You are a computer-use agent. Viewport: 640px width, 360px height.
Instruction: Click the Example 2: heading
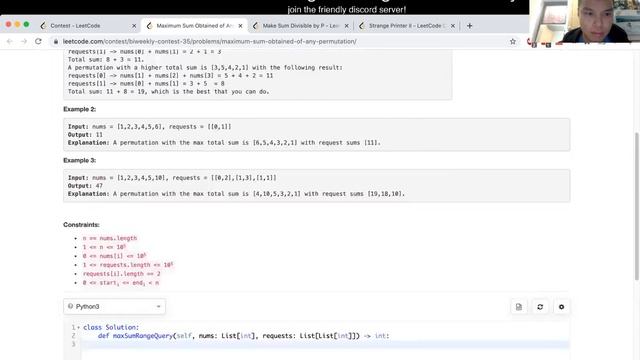[x=80, y=109]
